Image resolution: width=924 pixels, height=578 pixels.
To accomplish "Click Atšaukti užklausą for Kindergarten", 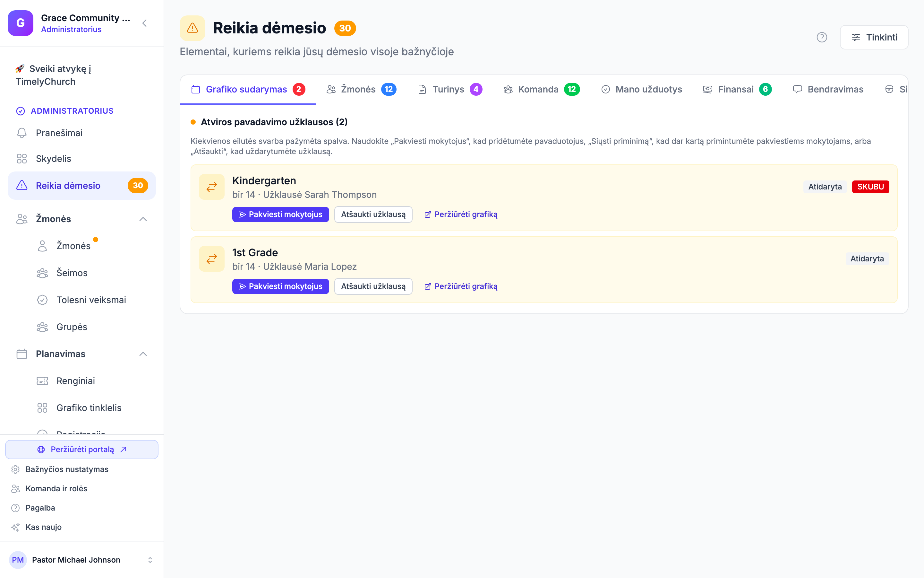I will (x=373, y=215).
